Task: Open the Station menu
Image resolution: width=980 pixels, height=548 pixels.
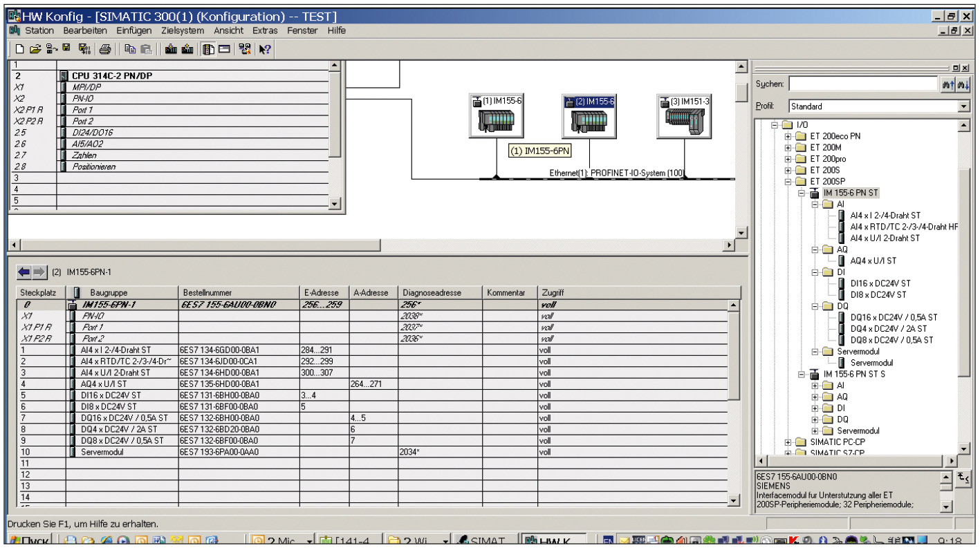Action: pos(39,30)
